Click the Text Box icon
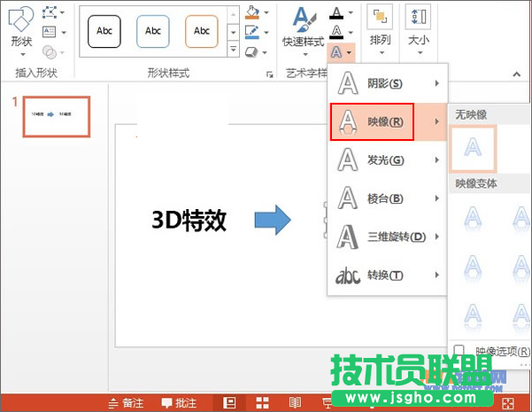Screen dimensions: 532x412 point(50,32)
